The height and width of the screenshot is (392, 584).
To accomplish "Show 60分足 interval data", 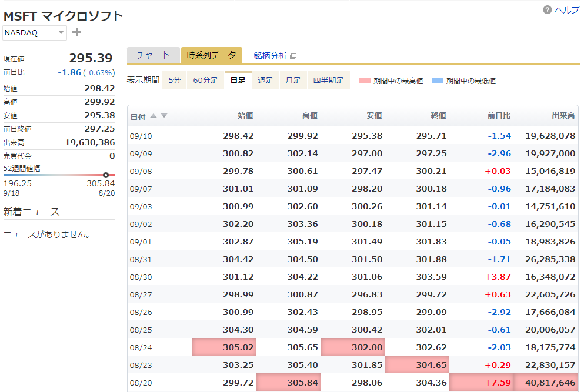I will coord(206,81).
